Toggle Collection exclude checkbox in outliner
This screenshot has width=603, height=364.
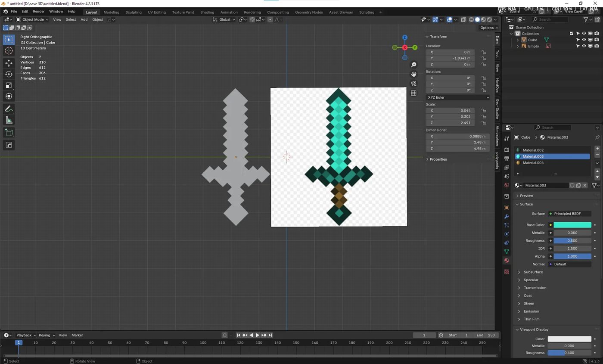pyautogui.click(x=572, y=34)
